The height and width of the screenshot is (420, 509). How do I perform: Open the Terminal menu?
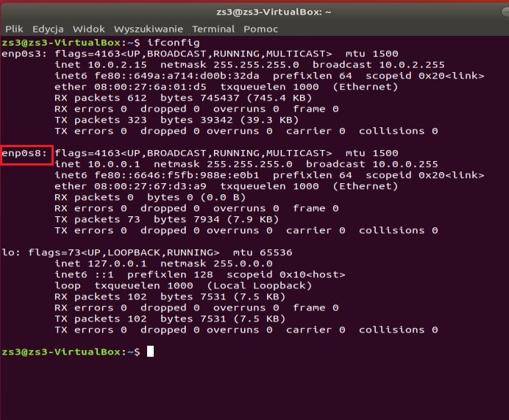pos(213,29)
